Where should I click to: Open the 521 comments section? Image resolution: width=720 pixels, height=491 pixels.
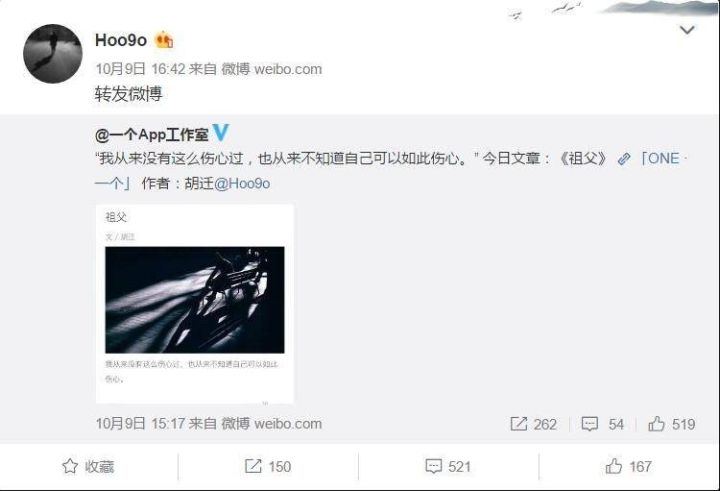448,467
